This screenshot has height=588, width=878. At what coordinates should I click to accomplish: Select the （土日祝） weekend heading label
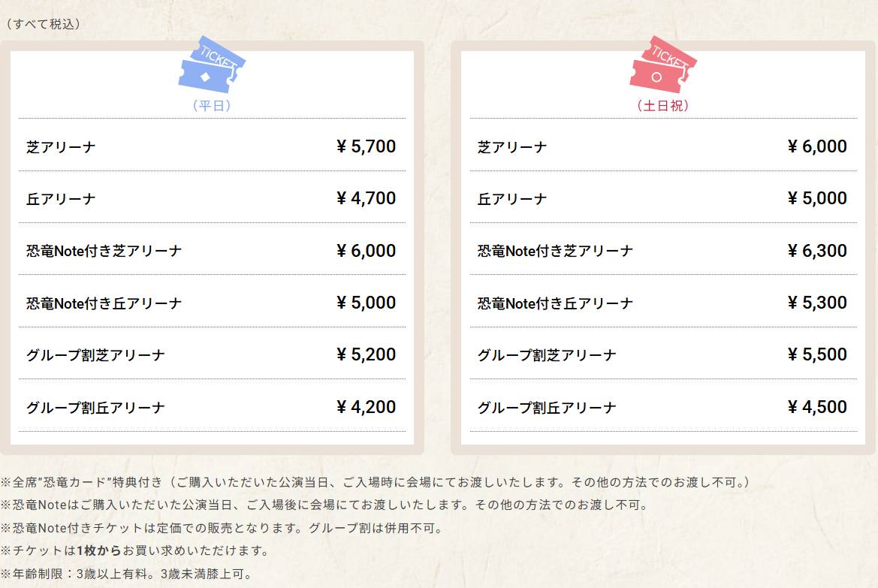tap(662, 106)
